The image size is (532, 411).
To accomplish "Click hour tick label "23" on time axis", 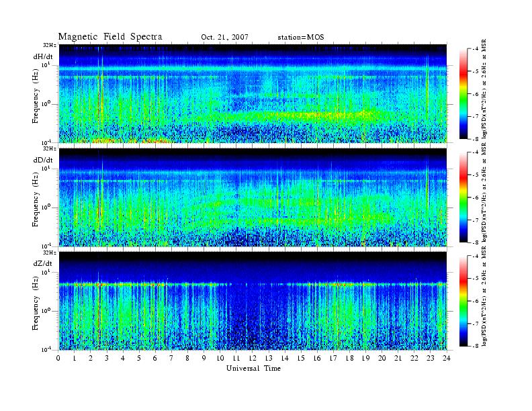I will (430, 358).
